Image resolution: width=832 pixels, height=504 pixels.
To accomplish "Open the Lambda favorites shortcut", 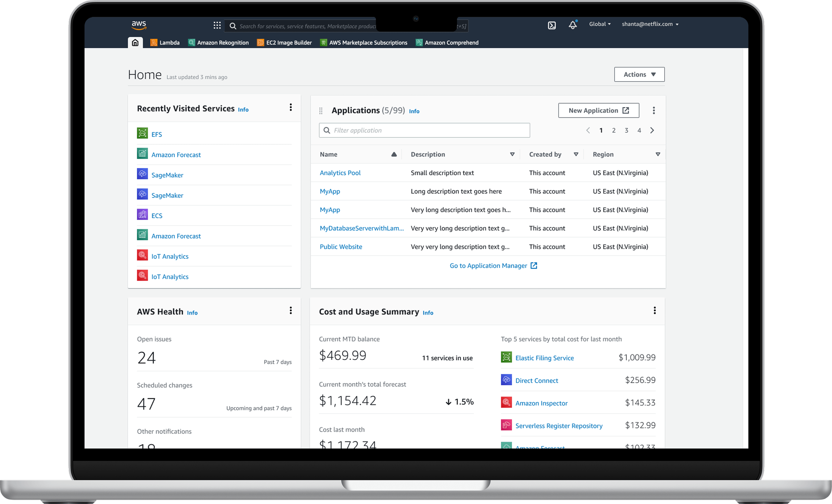I will [x=165, y=43].
